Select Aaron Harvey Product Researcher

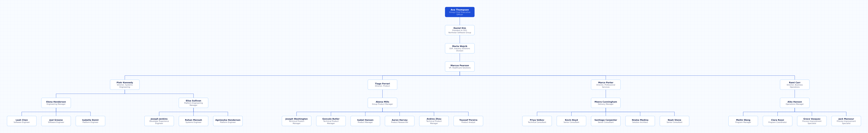pos(400,121)
